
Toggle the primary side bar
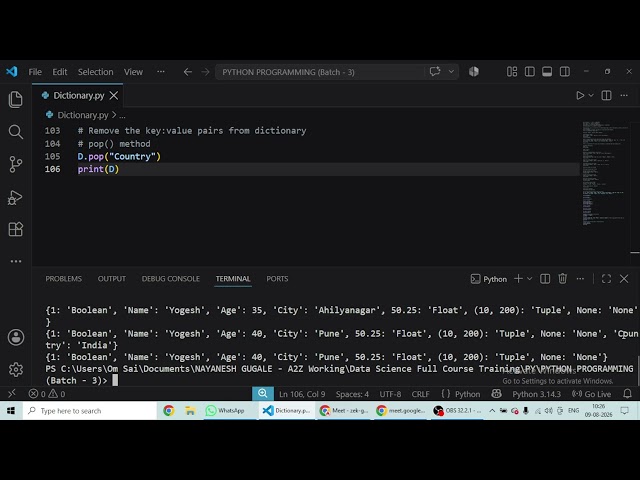pyautogui.click(x=529, y=72)
